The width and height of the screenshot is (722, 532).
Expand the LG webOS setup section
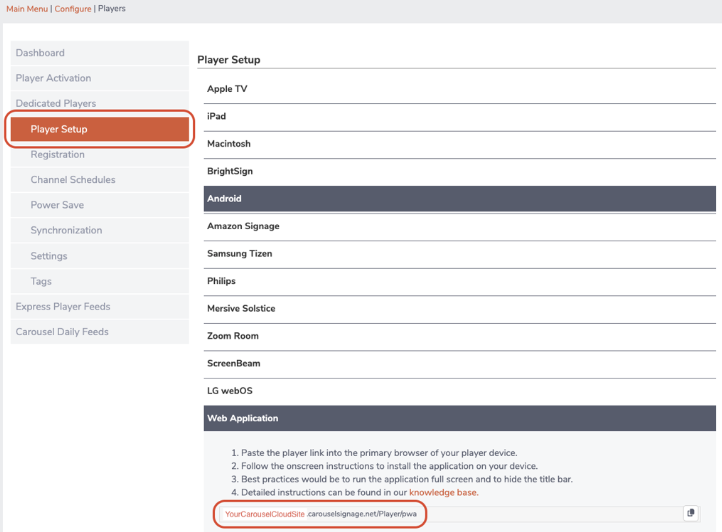(x=460, y=391)
